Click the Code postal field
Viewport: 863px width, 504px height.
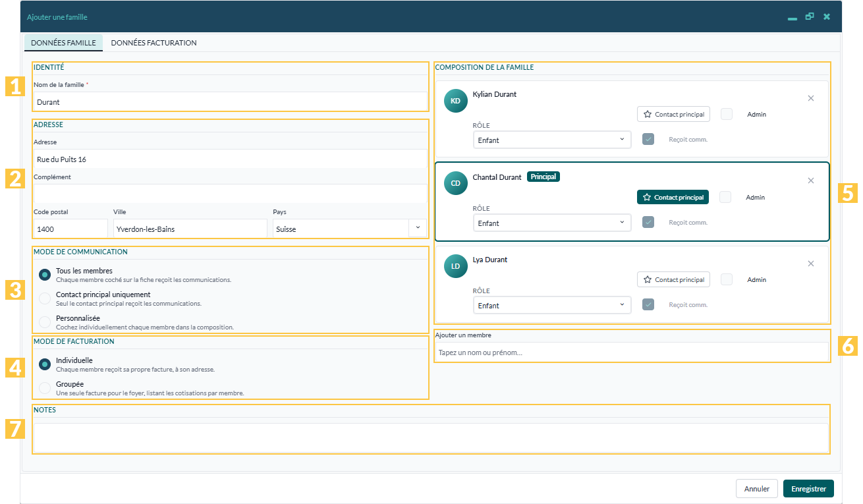coord(70,229)
